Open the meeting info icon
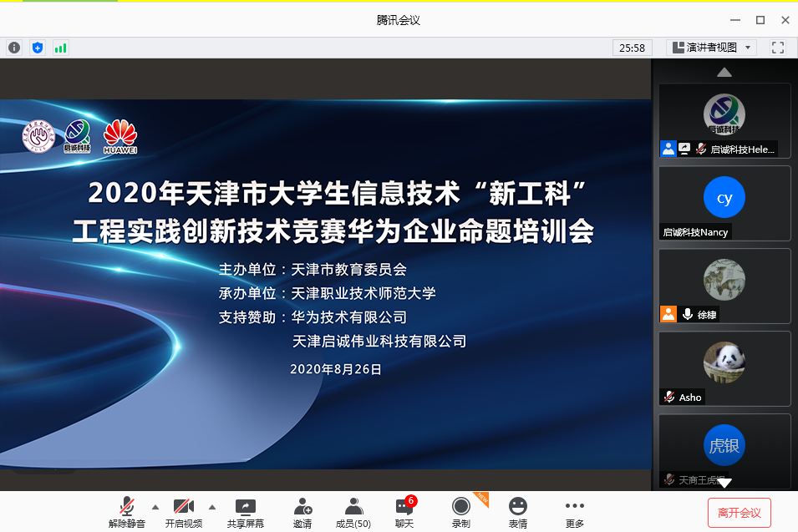This screenshot has width=798, height=532. pos(14,48)
